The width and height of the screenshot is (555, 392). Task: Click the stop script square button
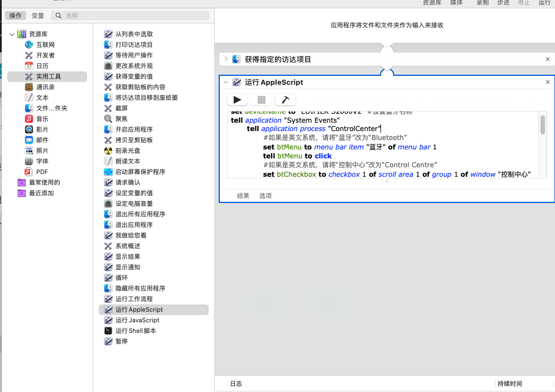click(261, 100)
